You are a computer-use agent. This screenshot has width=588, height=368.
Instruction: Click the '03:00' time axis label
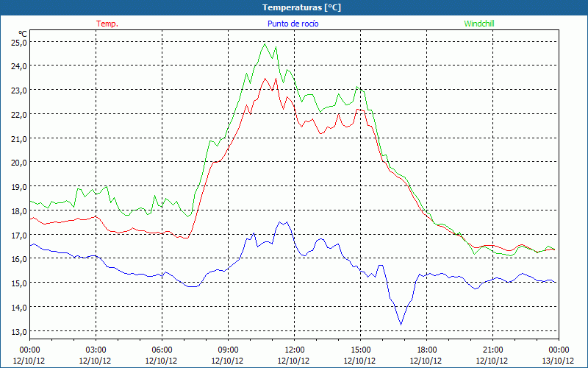click(x=96, y=350)
